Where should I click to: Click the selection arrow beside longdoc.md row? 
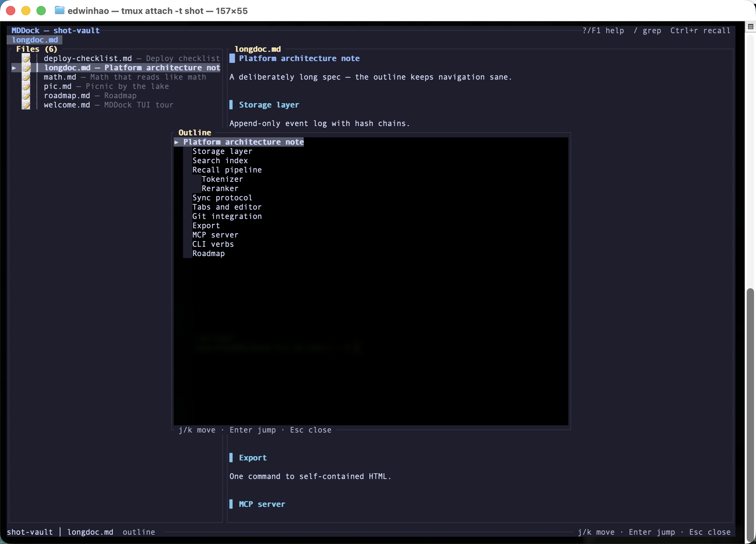[14, 68]
